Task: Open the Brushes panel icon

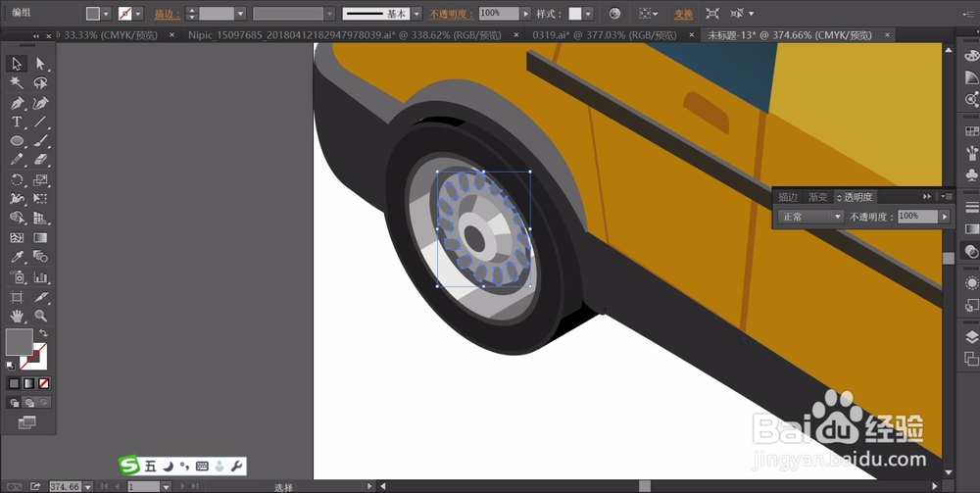Action: pos(971,153)
